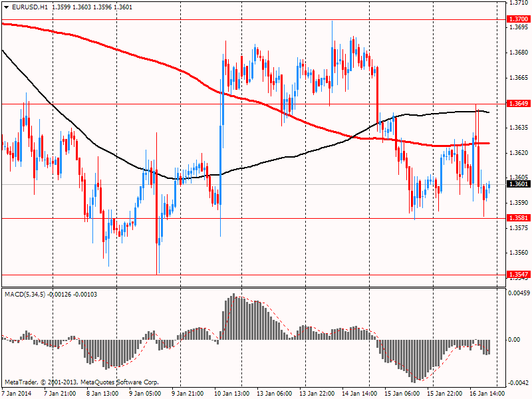
Task: Click the 14 Jan 14:00 time label
Action: [x=359, y=394]
